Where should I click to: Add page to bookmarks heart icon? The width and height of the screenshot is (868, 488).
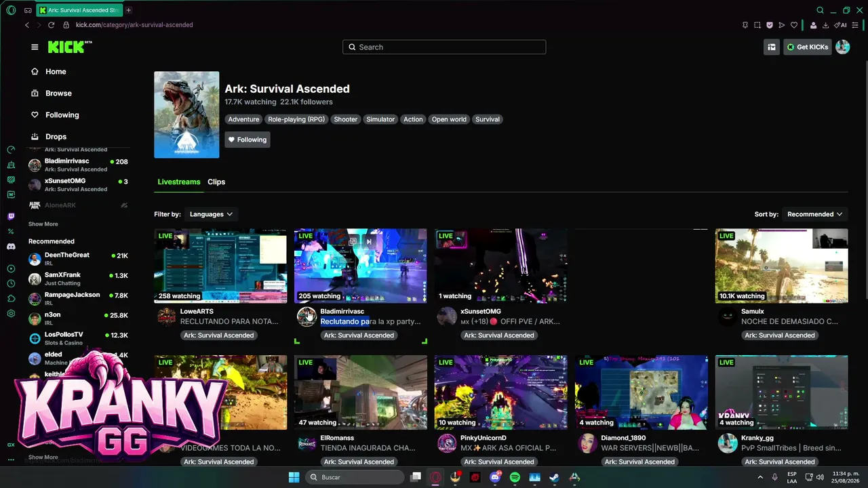[794, 25]
